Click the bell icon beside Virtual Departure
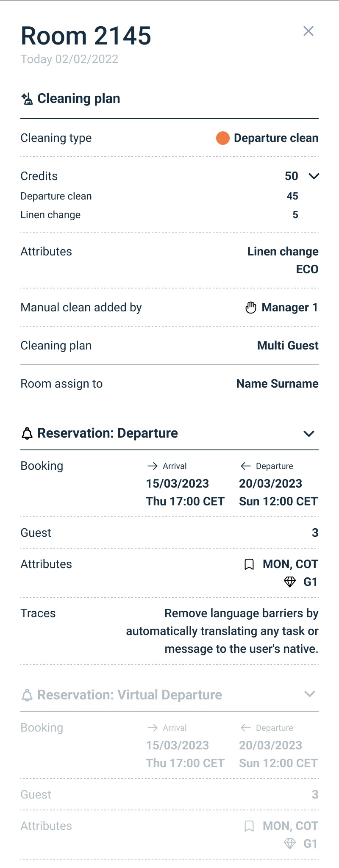339x868 pixels. coord(27,695)
